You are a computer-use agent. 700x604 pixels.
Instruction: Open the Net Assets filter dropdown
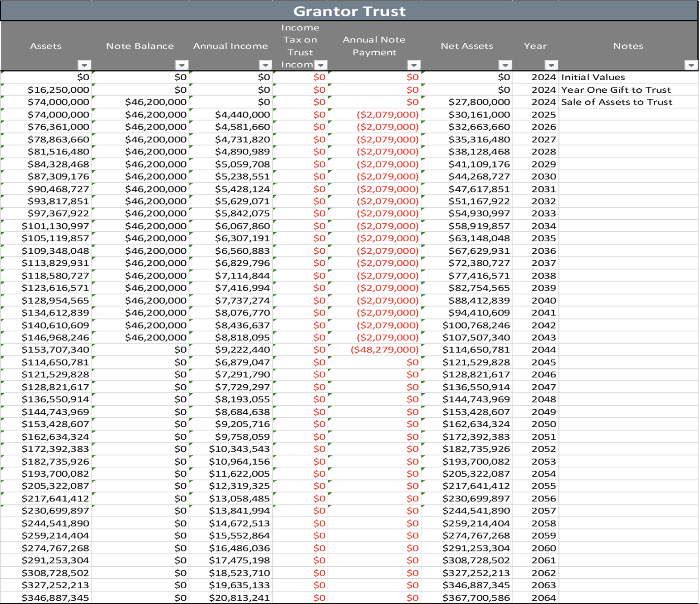pyautogui.click(x=505, y=65)
